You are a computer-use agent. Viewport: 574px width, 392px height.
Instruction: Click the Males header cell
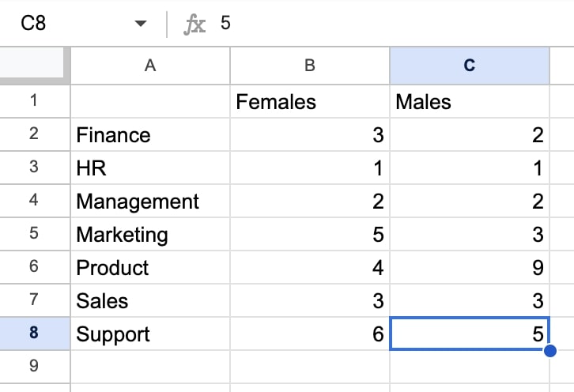470,101
